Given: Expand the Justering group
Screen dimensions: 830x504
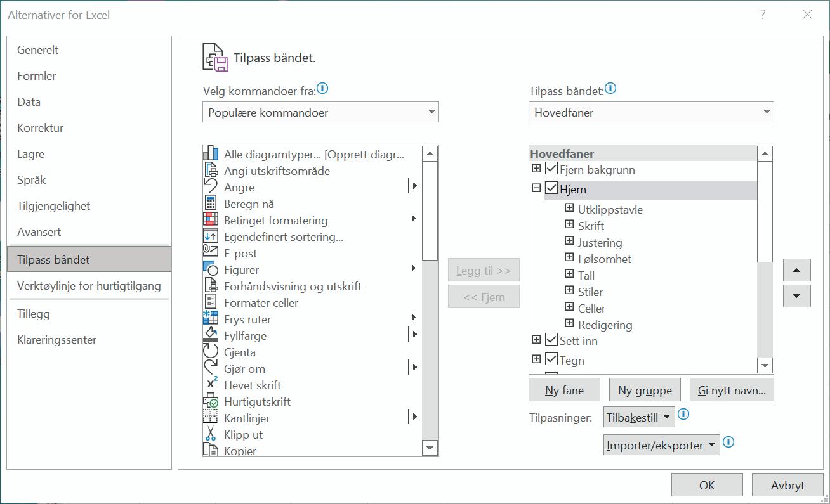Looking at the screenshot, I should point(569,242).
